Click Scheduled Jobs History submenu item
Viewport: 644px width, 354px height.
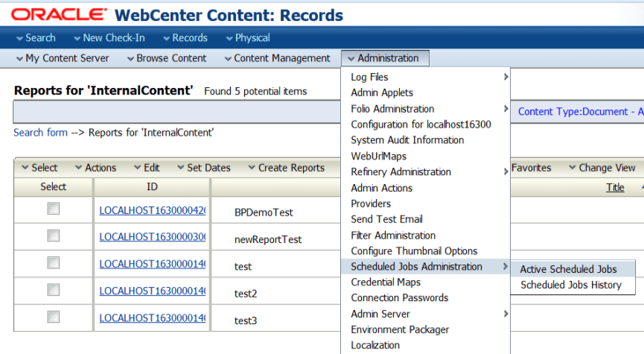click(573, 285)
